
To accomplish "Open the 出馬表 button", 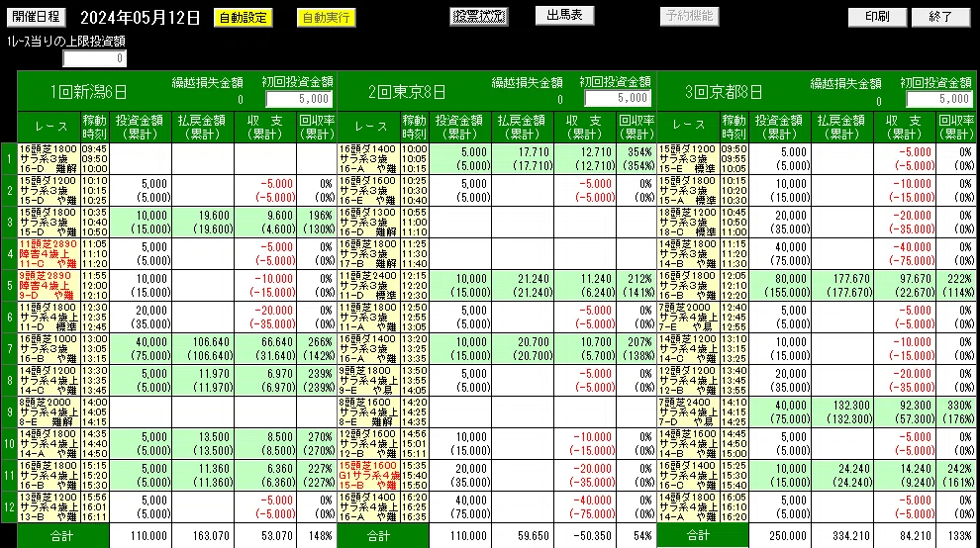I will [x=564, y=16].
